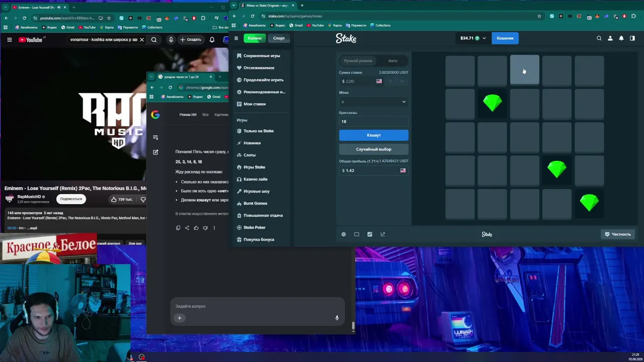This screenshot has height=362, width=644.
Task: Switch to Auto mode (Авто)
Action: pos(393,61)
